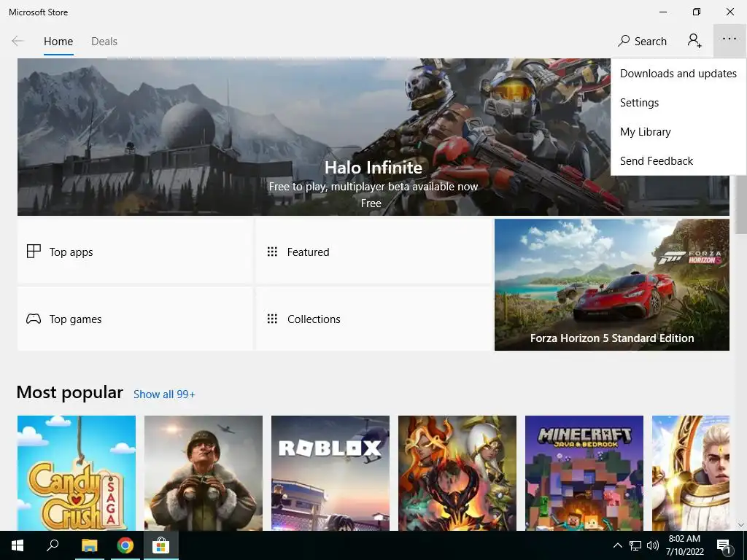Click the Microsoft Store taskbar icon
The image size is (747, 560).
[x=161, y=545]
